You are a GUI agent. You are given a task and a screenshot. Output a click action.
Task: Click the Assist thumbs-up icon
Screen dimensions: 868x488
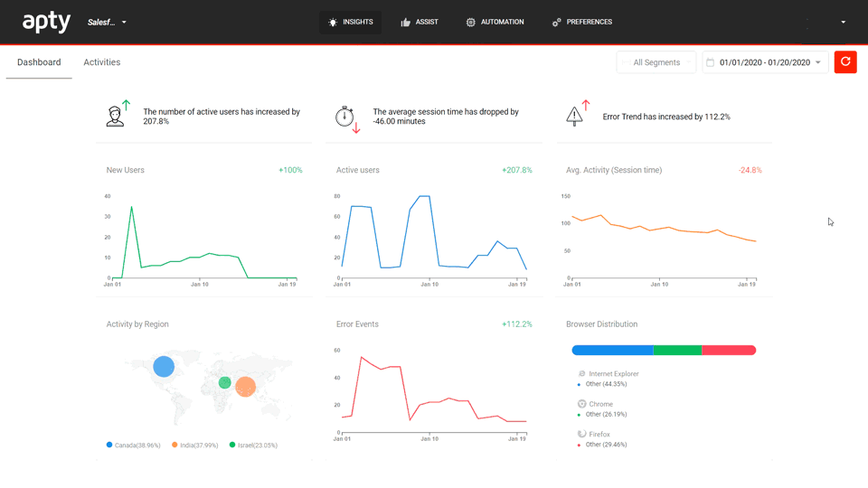pos(406,22)
